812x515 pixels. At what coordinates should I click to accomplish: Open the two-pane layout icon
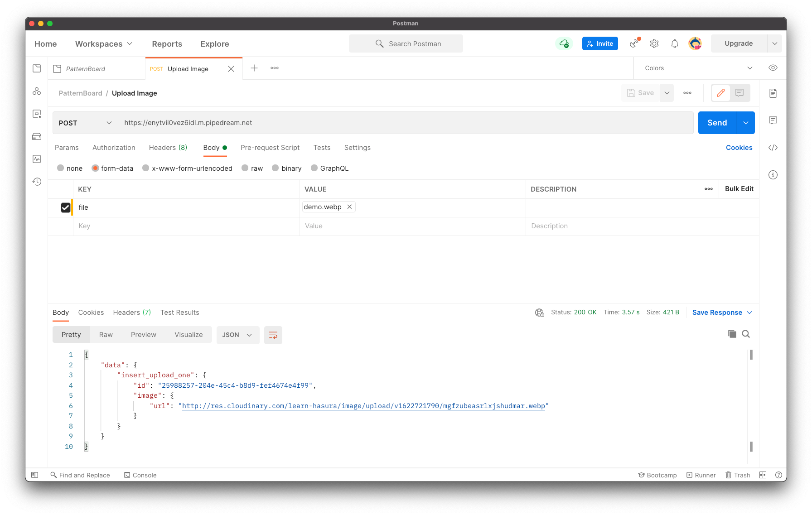763,475
